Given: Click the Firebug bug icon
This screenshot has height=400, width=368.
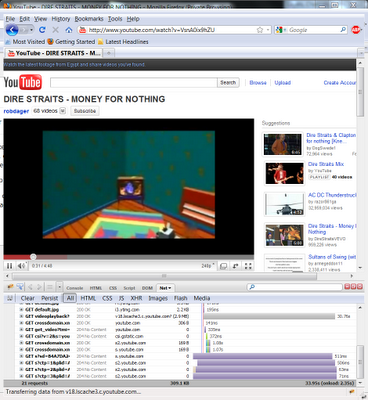Looking at the screenshot, I should point(10,287).
